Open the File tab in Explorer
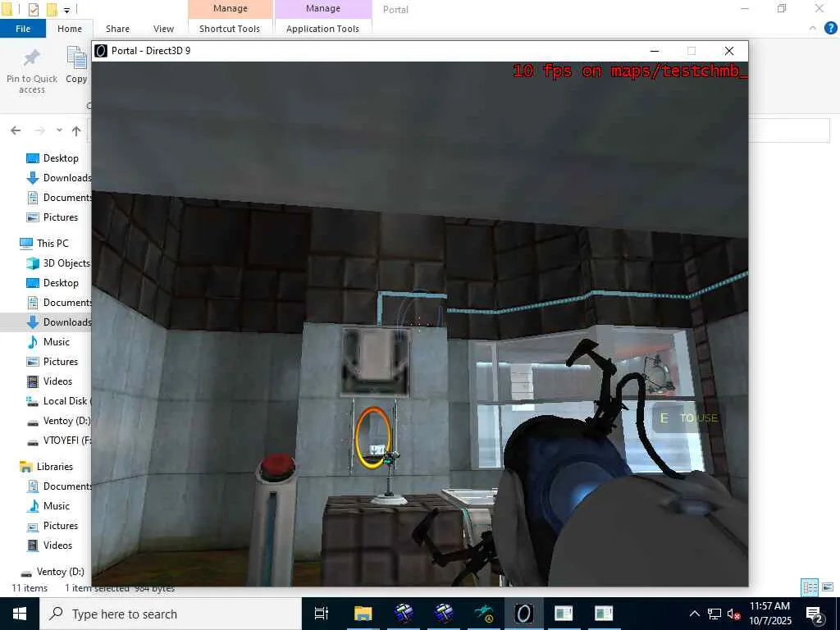The image size is (840, 630). 23,29
